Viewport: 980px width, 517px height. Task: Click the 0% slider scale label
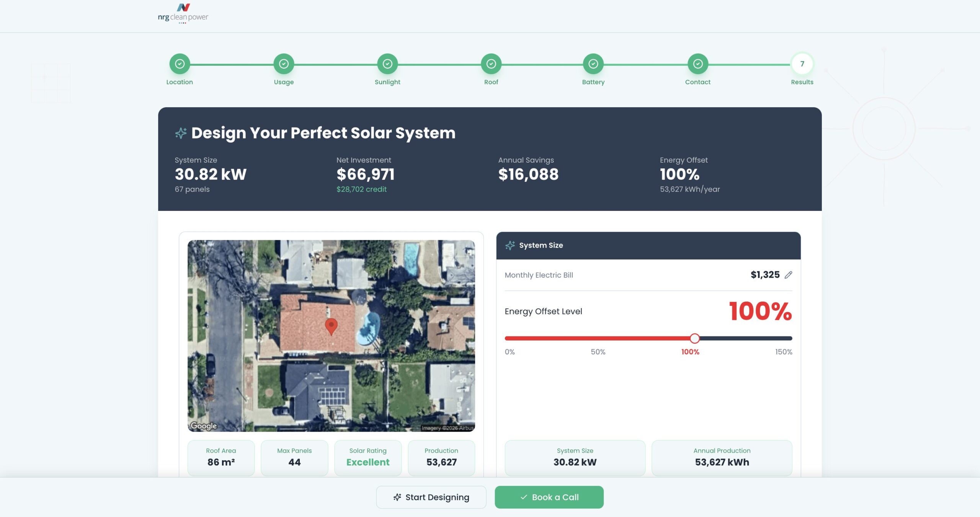[x=510, y=352]
